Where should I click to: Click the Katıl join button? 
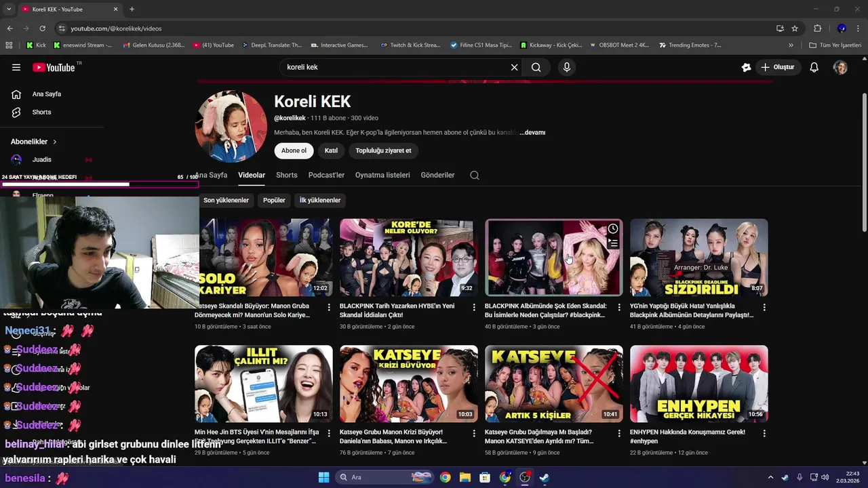[331, 150]
